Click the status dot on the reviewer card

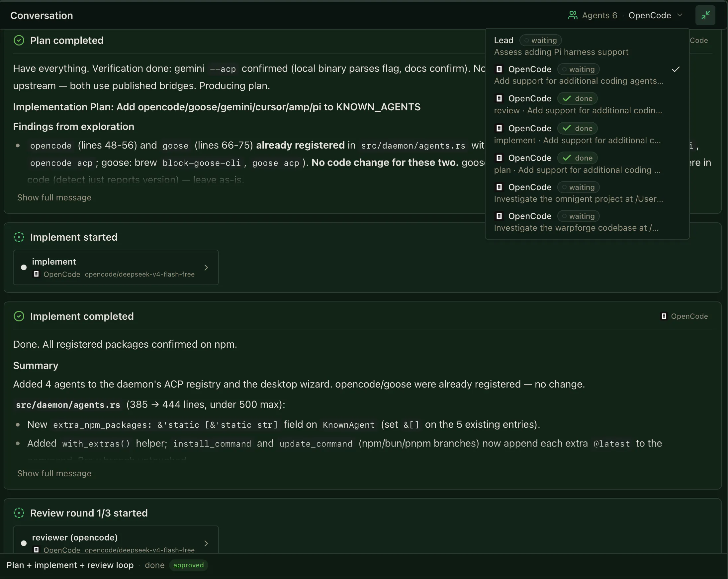[x=24, y=543]
